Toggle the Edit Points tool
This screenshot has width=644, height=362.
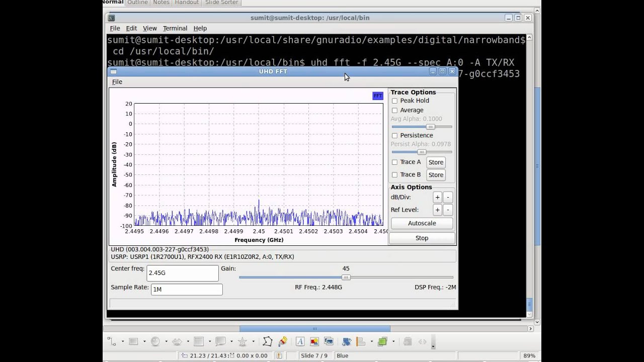tap(267, 341)
